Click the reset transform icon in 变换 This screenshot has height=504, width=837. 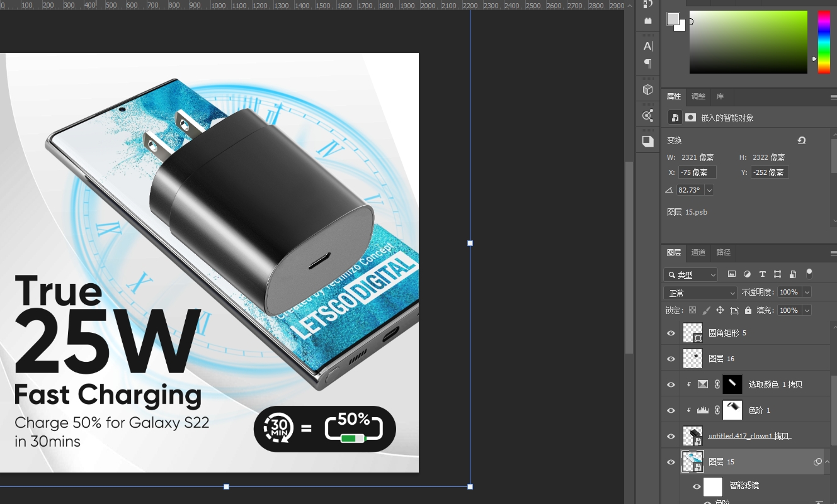801,140
